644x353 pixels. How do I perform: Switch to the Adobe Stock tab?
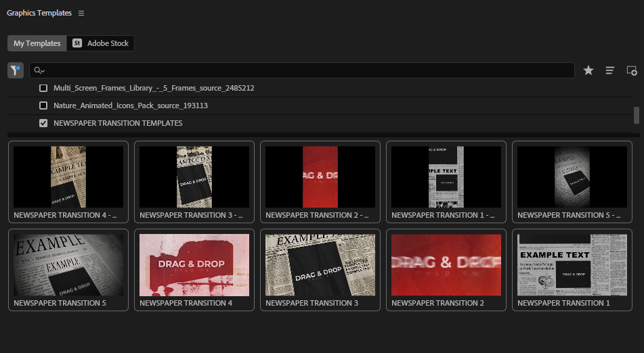click(101, 43)
